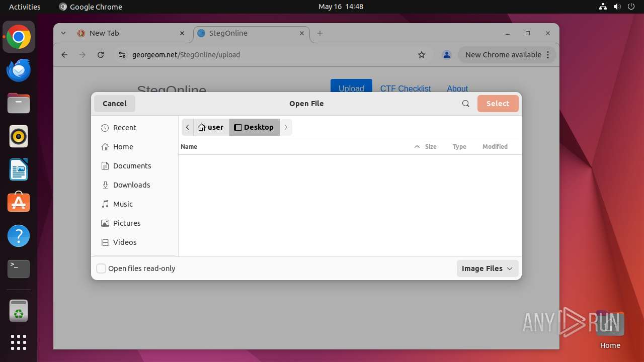Viewport: 644px width, 362px height.
Task: Close the StegOnline tab
Action: tap(302, 33)
